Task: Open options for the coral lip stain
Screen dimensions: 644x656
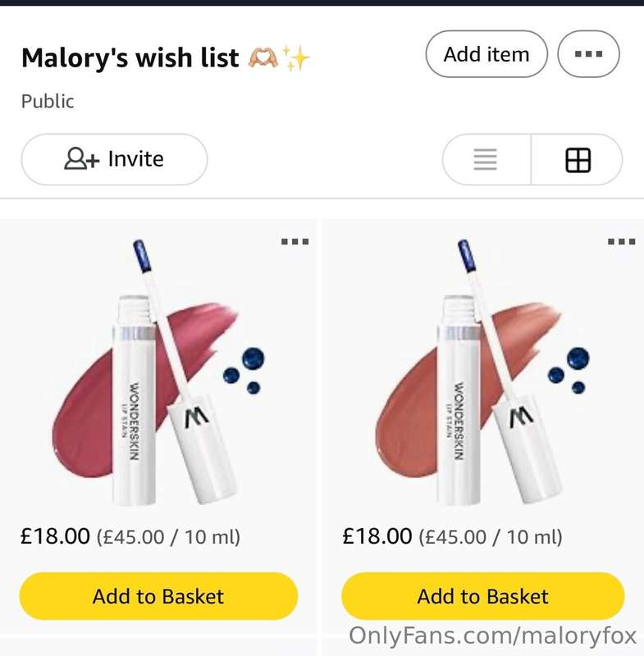Action: (621, 241)
